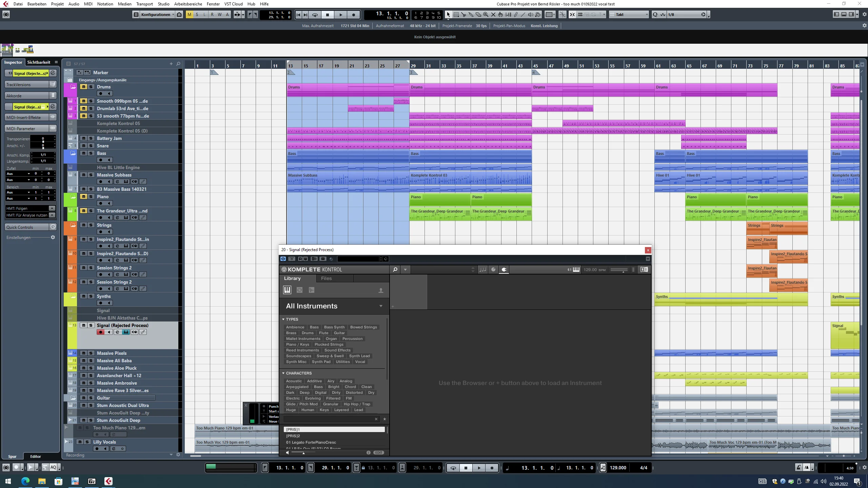Click the user content icon in Library

[381, 290]
